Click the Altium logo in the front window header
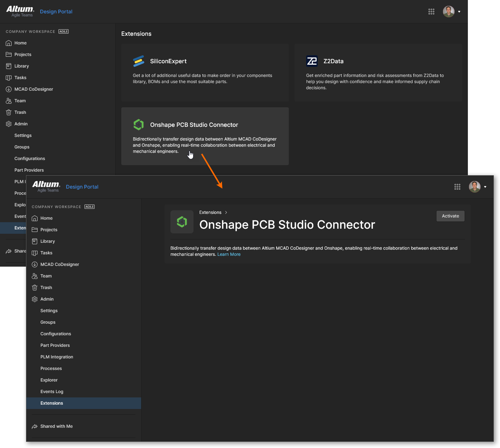 [x=47, y=186]
